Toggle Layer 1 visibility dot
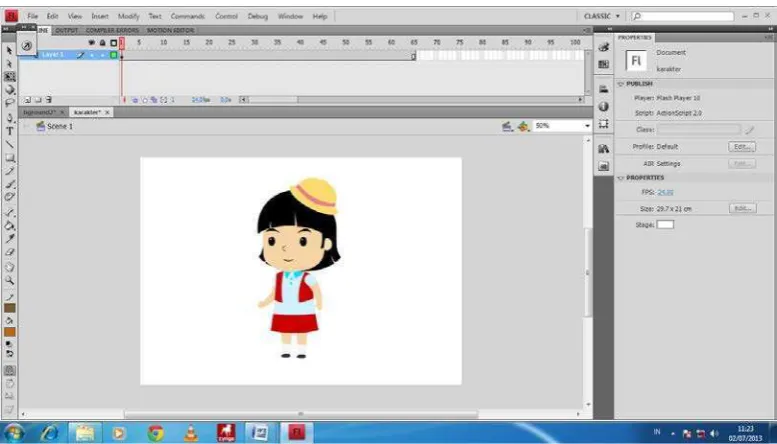This screenshot has width=777, height=444. point(92,55)
